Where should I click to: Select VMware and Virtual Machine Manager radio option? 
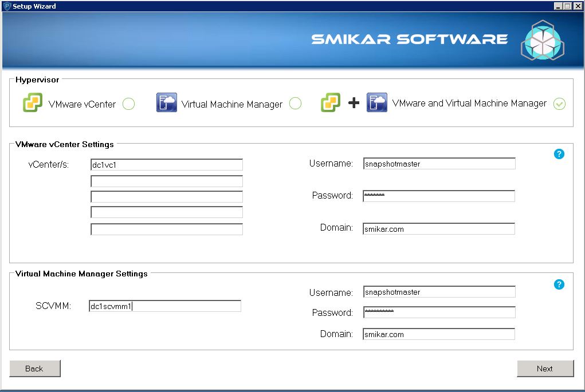(x=559, y=104)
